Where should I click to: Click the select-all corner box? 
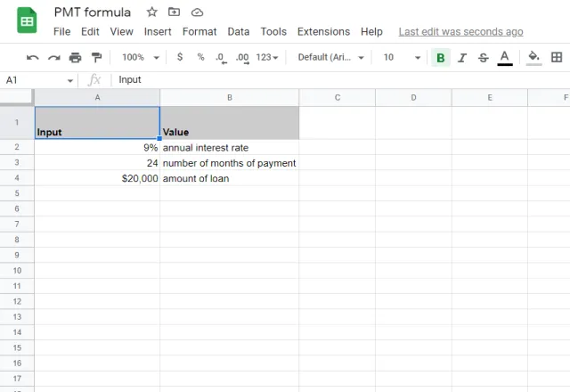pyautogui.click(x=17, y=97)
